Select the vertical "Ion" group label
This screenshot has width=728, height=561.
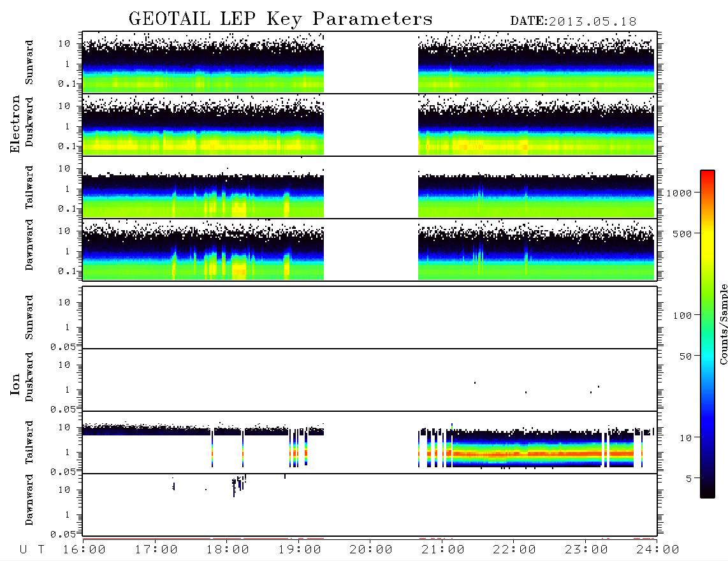tap(15, 384)
